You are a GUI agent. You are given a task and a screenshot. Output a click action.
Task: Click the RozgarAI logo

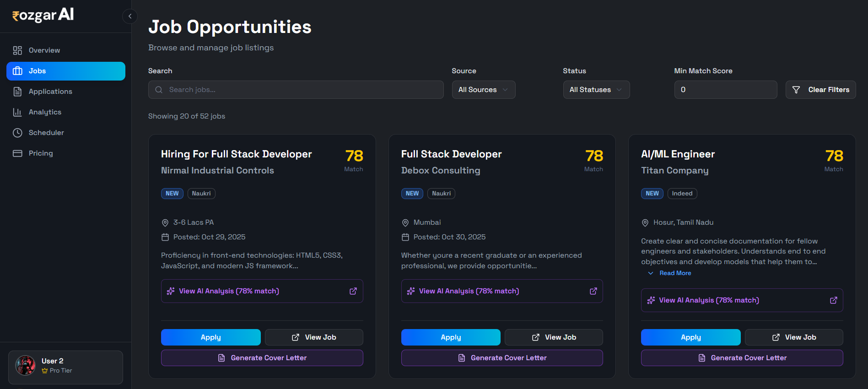(x=43, y=16)
